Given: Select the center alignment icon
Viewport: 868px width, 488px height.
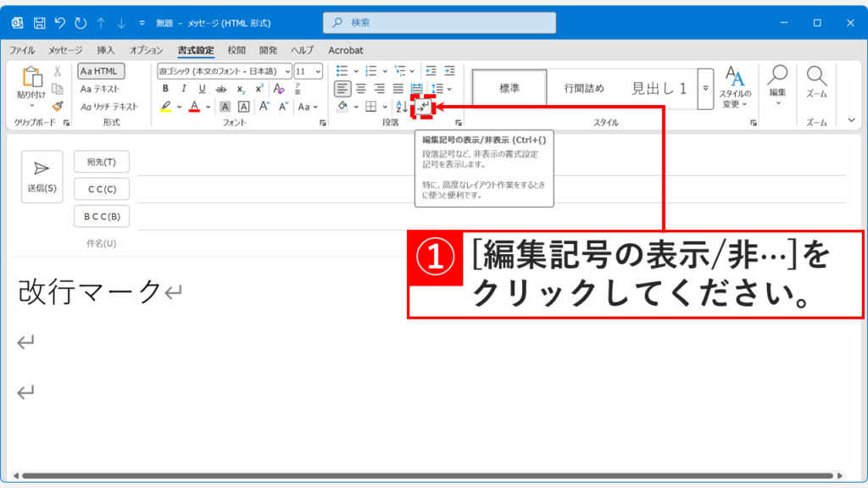Looking at the screenshot, I should [360, 89].
